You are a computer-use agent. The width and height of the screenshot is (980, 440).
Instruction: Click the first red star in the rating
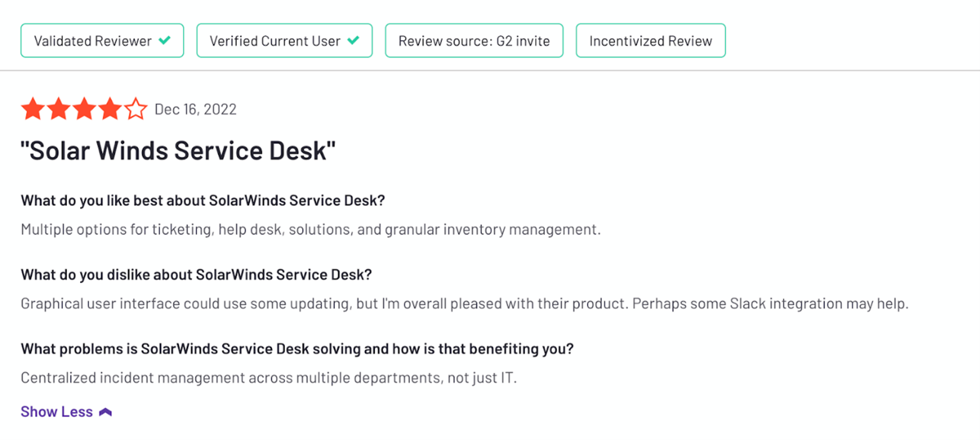coord(32,108)
